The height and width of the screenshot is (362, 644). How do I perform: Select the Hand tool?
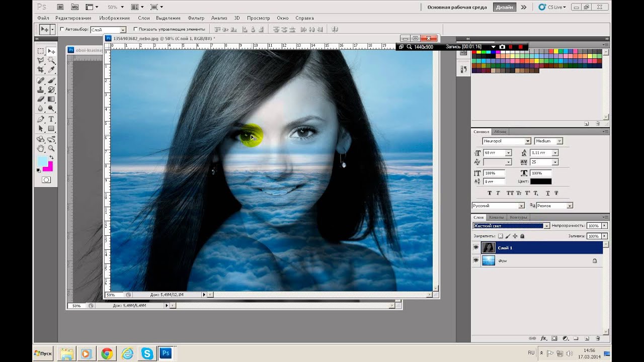click(41, 149)
